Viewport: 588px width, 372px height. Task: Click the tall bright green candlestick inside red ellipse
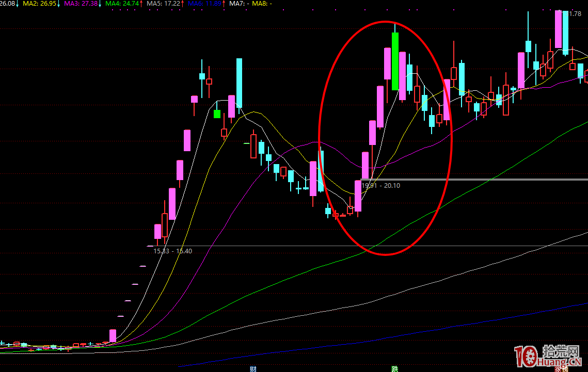click(395, 61)
